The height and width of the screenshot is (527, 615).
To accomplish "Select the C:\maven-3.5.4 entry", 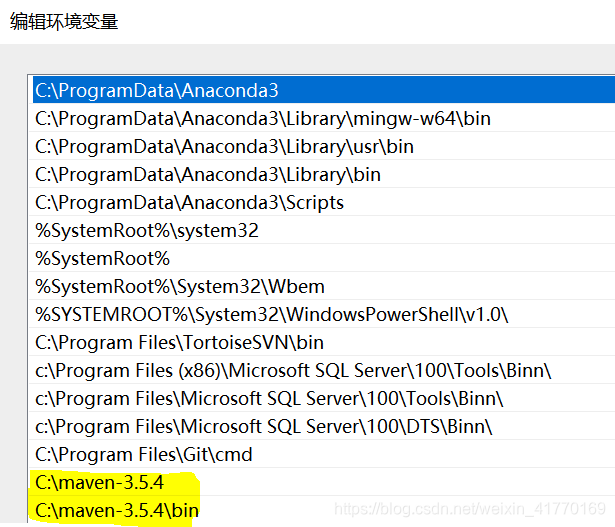I will click(x=324, y=482).
